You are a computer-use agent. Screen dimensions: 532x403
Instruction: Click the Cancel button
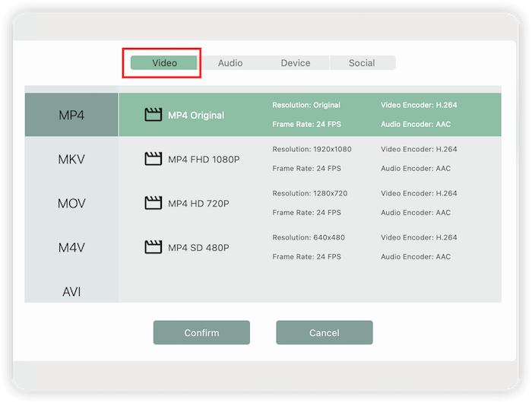click(x=324, y=333)
